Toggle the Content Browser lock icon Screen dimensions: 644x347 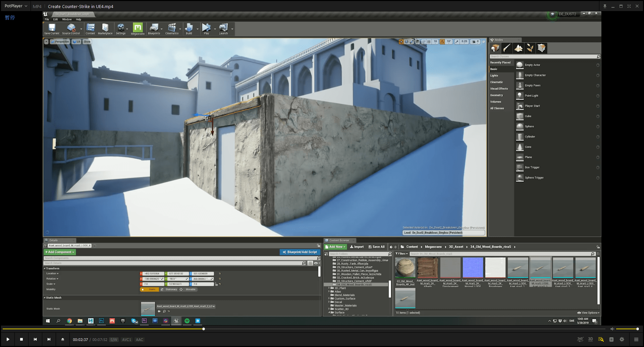pos(598,247)
